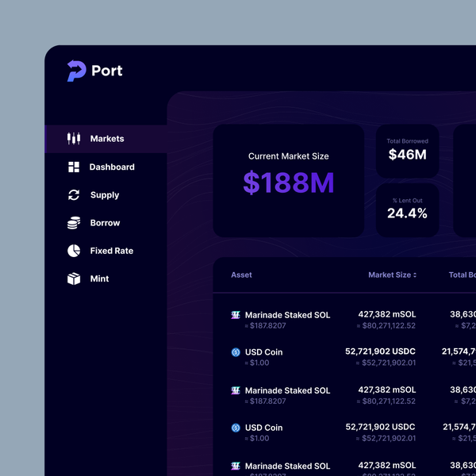Click the Port brand name text
This screenshot has width=476, height=476.
[107, 71]
